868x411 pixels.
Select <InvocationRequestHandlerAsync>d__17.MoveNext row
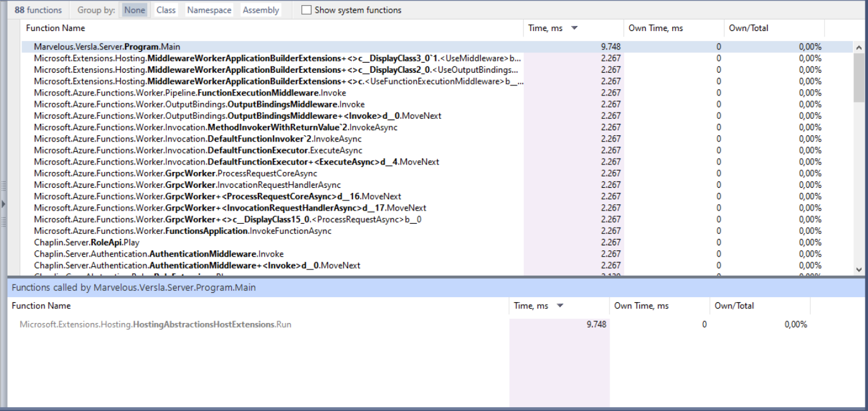tap(437, 207)
